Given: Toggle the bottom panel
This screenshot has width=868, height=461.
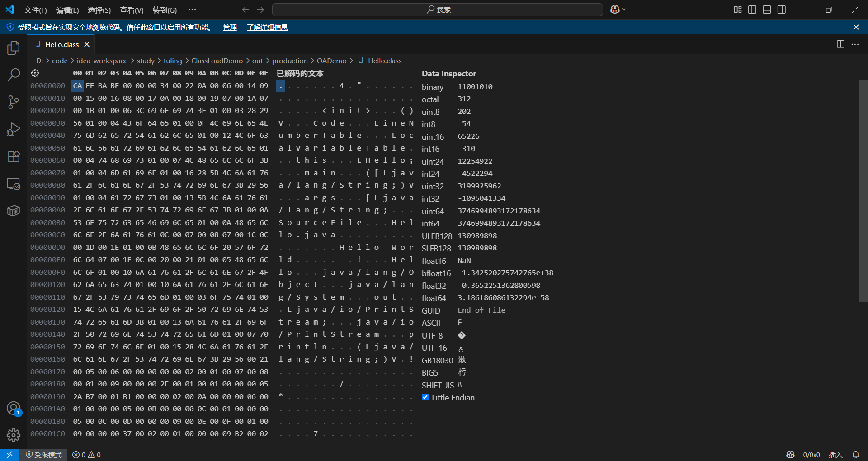Looking at the screenshot, I should click(767, 9).
